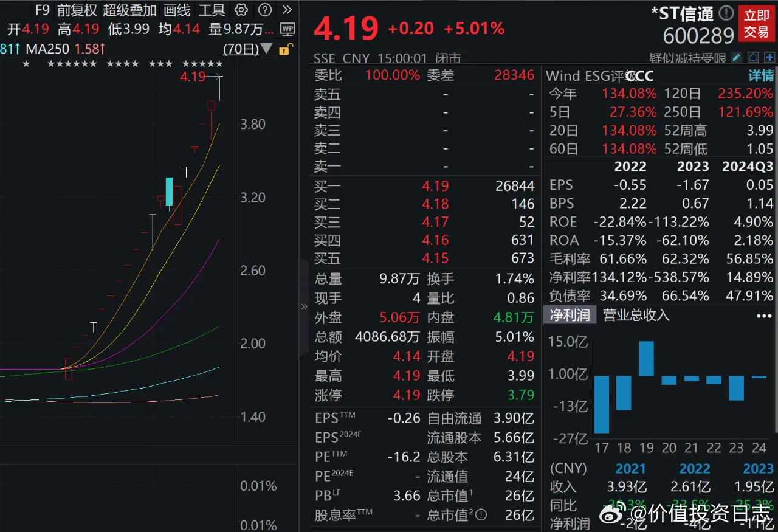Viewport: 778px width, 532px height.
Task: Collapse side panel with the middle chevron handle
Action: tap(304, 307)
